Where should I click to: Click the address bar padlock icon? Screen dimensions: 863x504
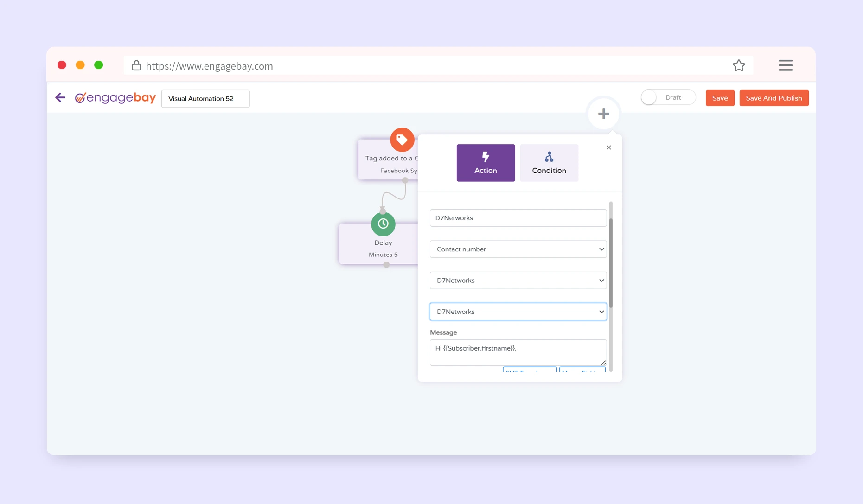[x=136, y=65]
